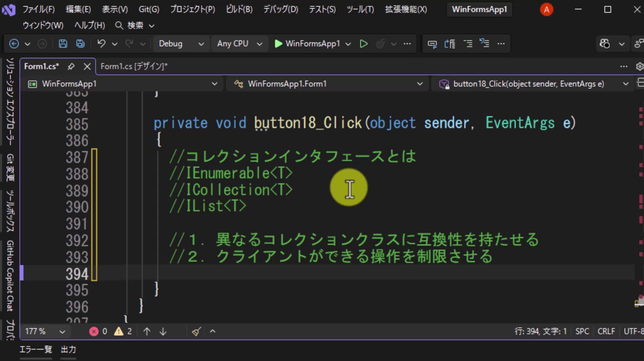Click the Save All icon
Image resolution: width=644 pixels, height=361 pixels.
(x=80, y=44)
